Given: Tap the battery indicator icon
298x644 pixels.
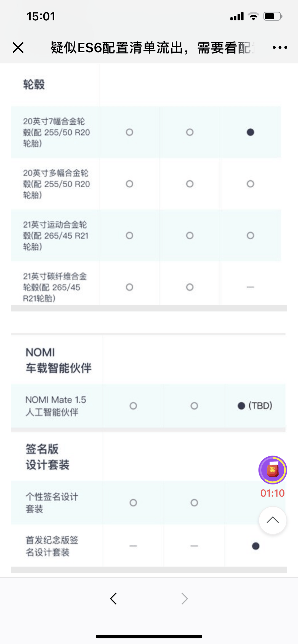Looking at the screenshot, I should click(273, 16).
